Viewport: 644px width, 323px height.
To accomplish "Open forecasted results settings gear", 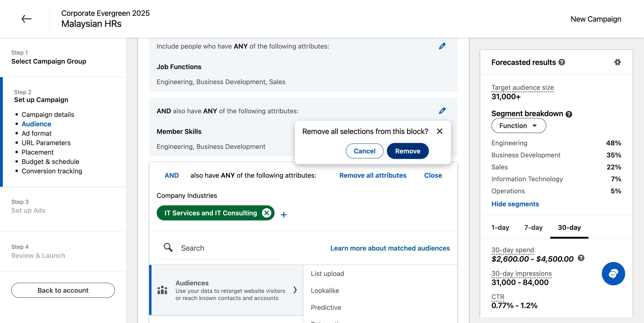I will (x=617, y=62).
